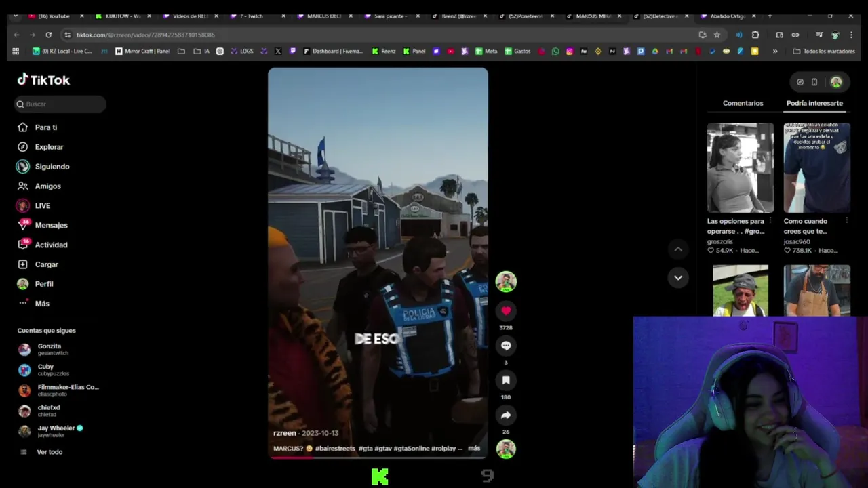The height and width of the screenshot is (488, 868).
Task: Switch to Comentarios tab
Action: point(743,103)
